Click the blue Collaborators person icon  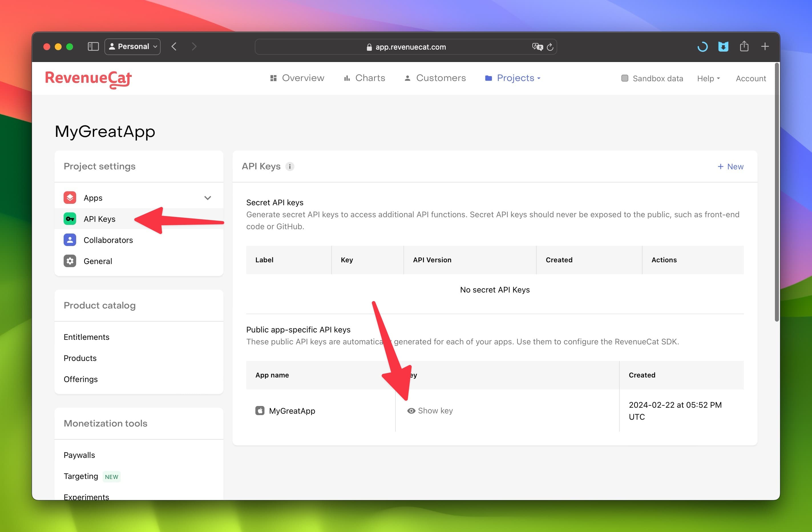click(70, 240)
